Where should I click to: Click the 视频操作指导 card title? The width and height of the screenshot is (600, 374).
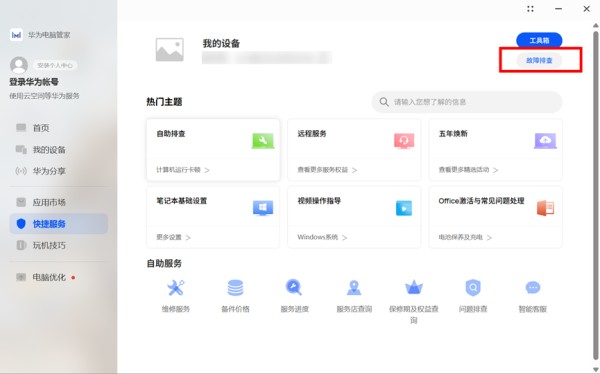click(x=319, y=201)
